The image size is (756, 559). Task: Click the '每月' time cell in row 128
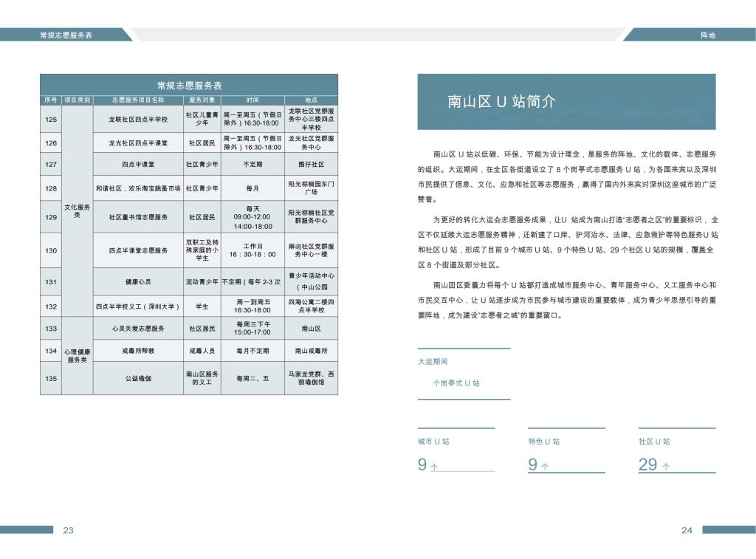point(252,188)
